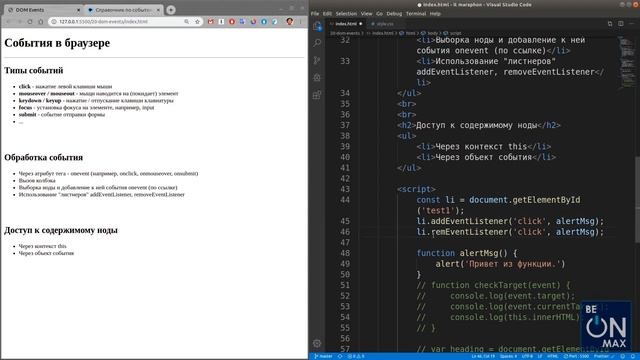The width and height of the screenshot is (640, 360).
Task: Open the File menu in VS Code
Action: click(315, 14)
